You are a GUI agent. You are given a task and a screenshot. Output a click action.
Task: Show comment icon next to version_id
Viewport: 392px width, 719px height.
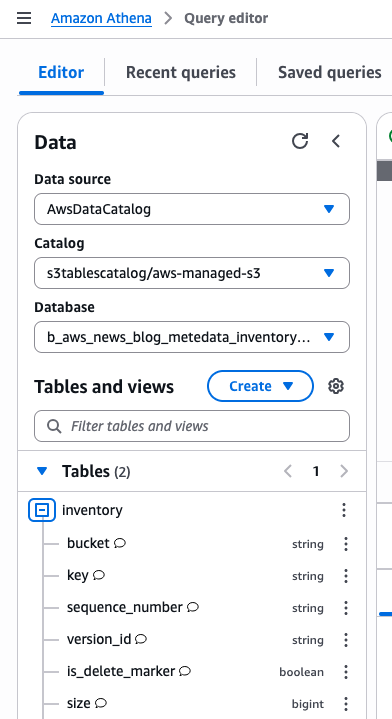click(141, 639)
